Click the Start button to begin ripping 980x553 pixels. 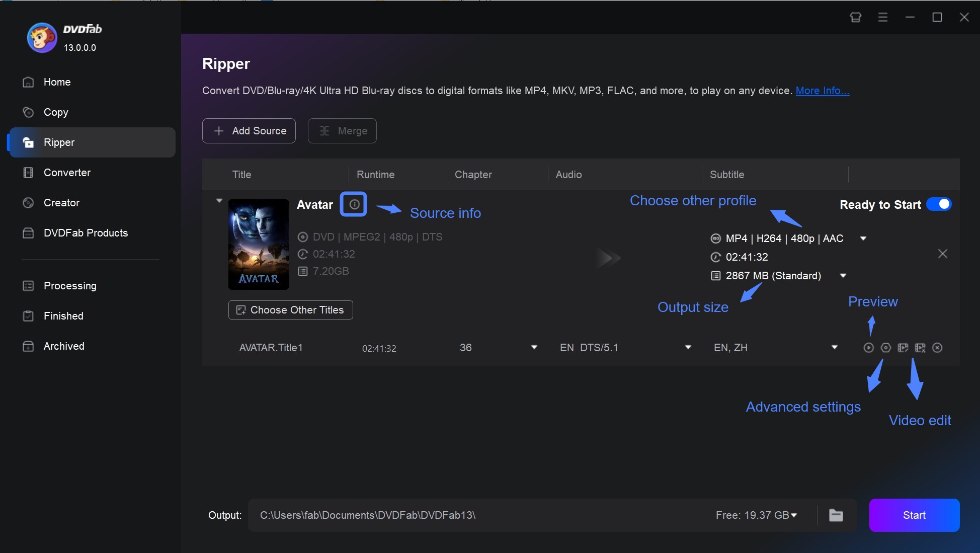(914, 515)
